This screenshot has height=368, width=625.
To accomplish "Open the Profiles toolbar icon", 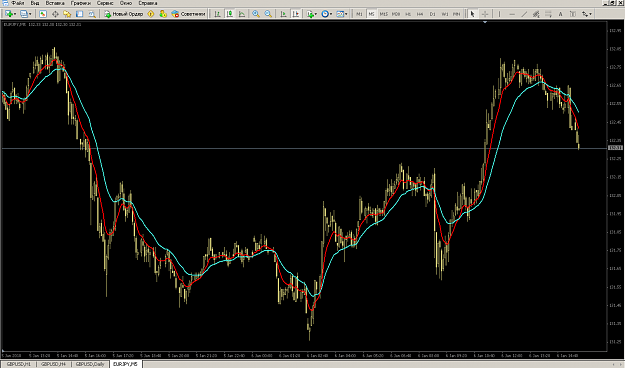I will click(24, 14).
